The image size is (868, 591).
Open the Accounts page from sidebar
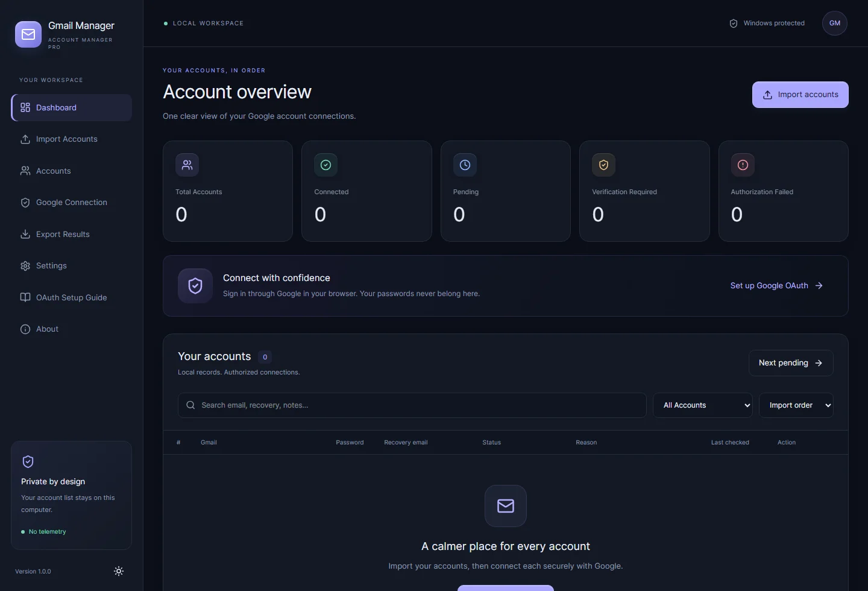pos(71,171)
